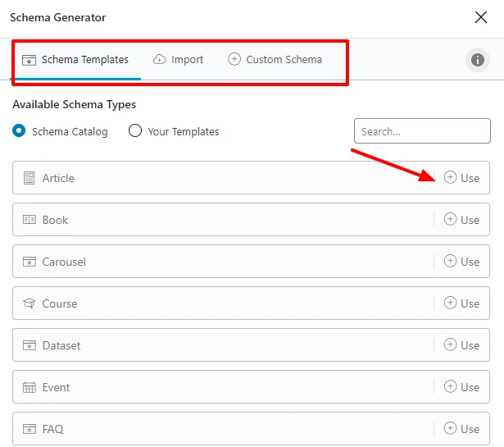Click the Article schema document icon
The image size is (504, 447).
point(29,178)
